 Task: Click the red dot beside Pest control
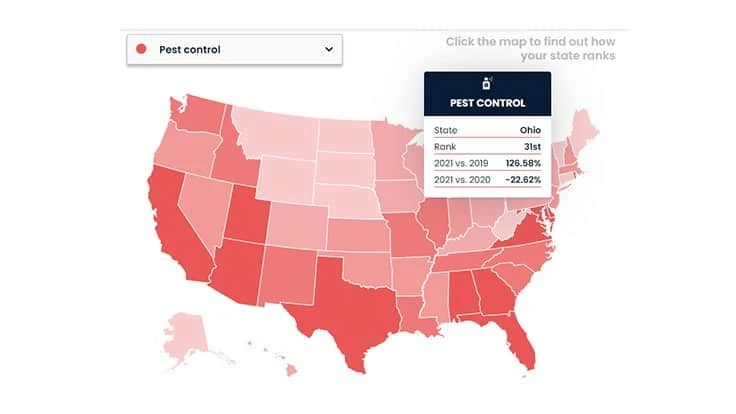141,50
